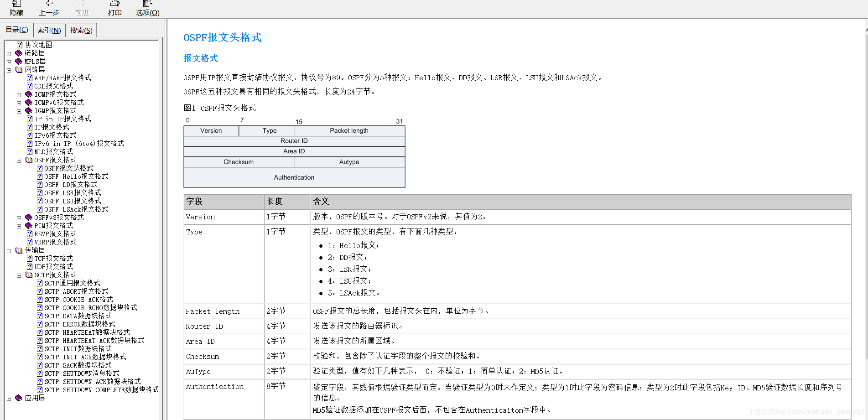Click the OSPFv3报文格式 book icon

(29, 218)
